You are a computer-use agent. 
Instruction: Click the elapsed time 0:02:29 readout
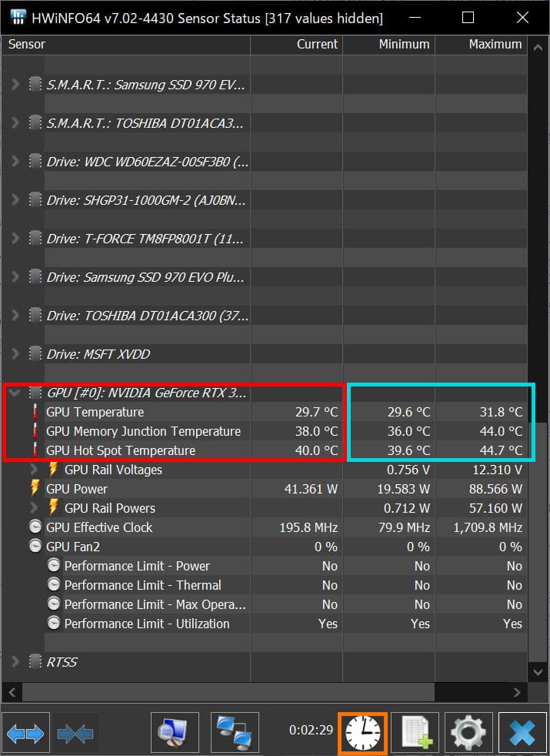tap(311, 730)
